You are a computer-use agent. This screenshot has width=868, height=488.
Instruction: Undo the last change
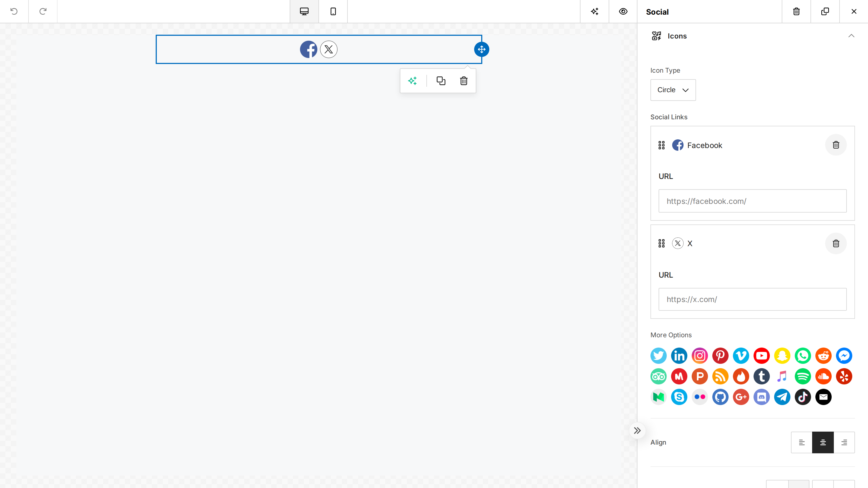coord(14,11)
